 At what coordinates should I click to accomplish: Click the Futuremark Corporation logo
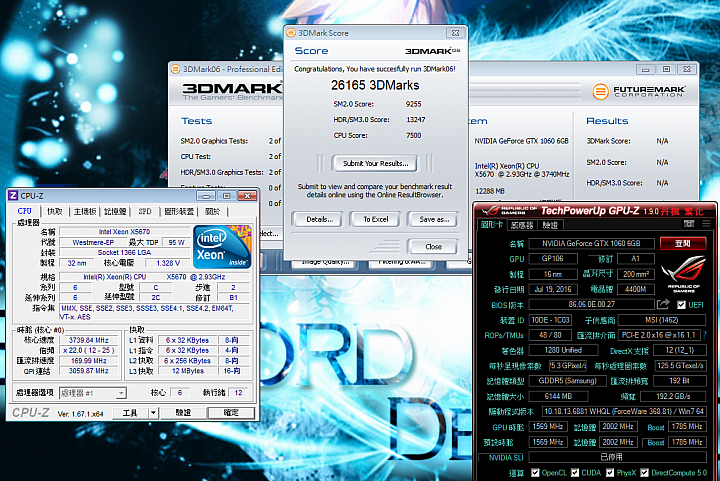tap(638, 91)
